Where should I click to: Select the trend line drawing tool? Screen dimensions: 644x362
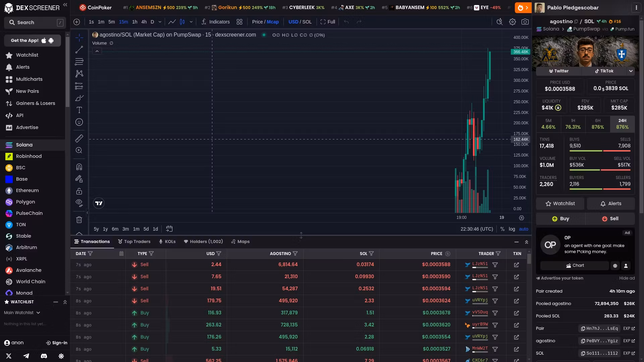pos(79,50)
